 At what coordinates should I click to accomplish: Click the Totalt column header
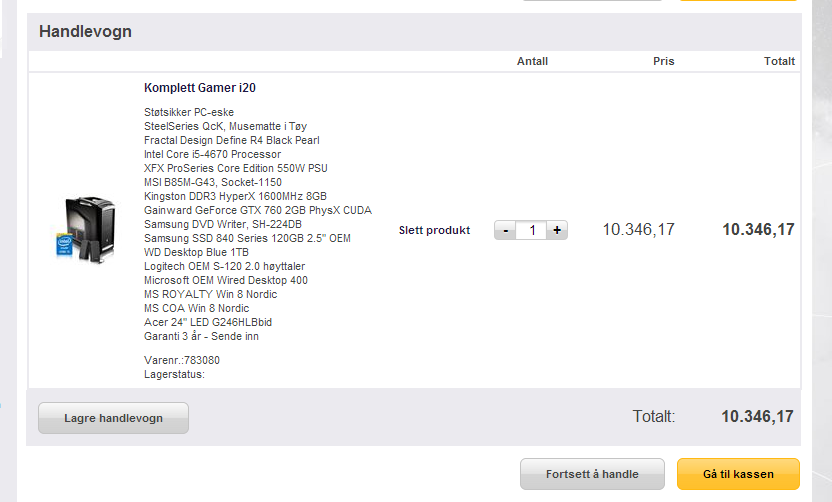click(x=779, y=61)
